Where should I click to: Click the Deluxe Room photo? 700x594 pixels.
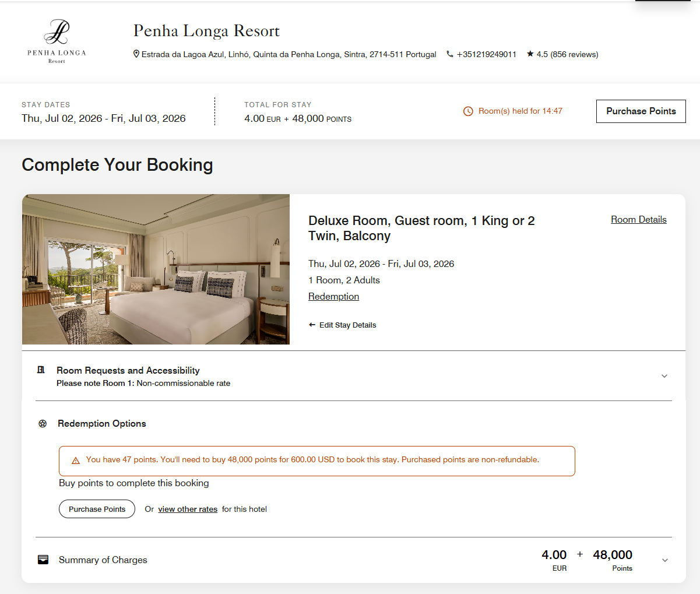[156, 269]
